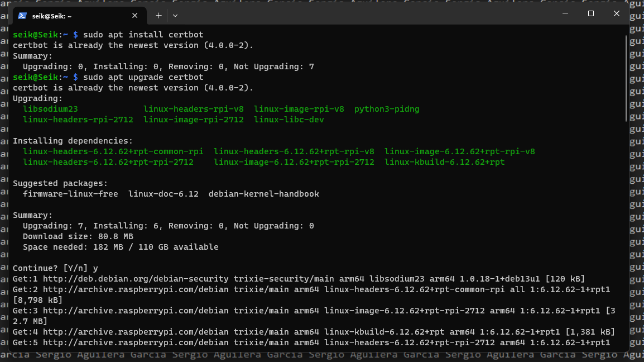644x362 pixels.
Task: Close the terminal window
Action: (616, 13)
